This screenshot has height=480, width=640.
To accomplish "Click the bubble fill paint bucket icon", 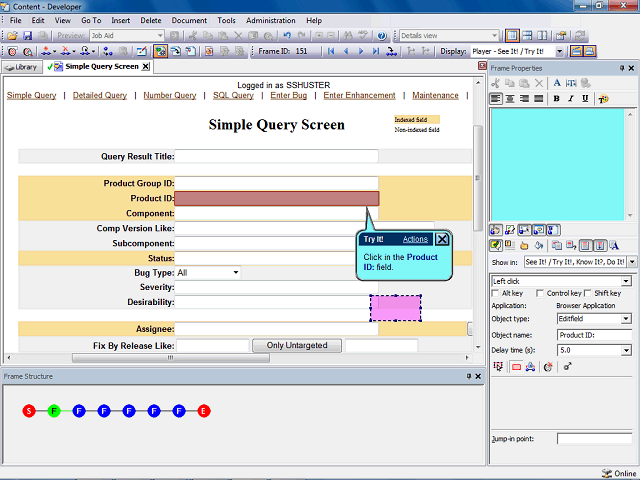I will pyautogui.click(x=539, y=245).
